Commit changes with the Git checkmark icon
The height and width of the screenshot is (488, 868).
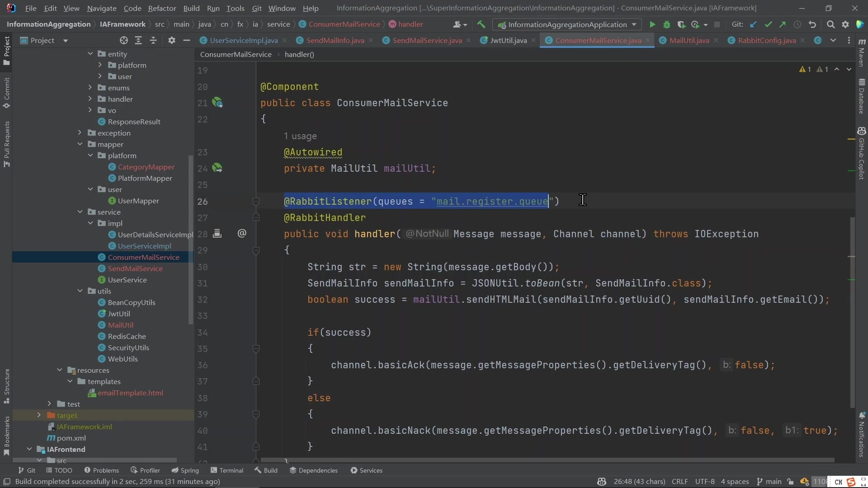[768, 24]
